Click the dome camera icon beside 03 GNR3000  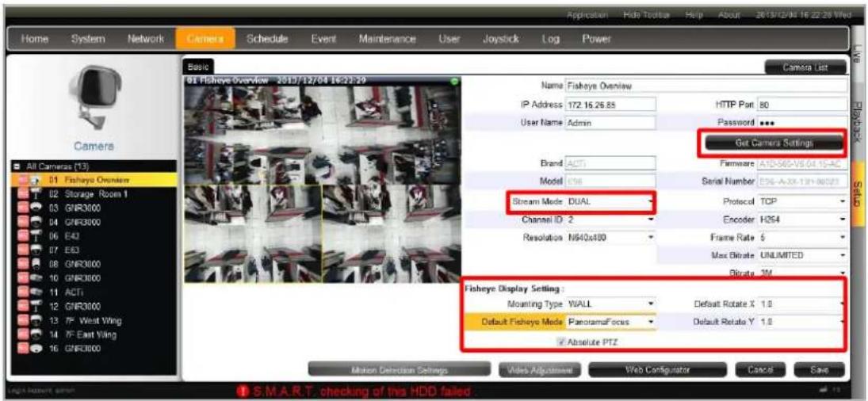point(35,207)
